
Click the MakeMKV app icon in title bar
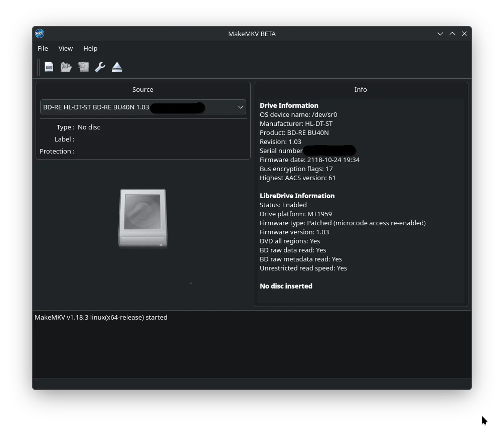tap(40, 34)
